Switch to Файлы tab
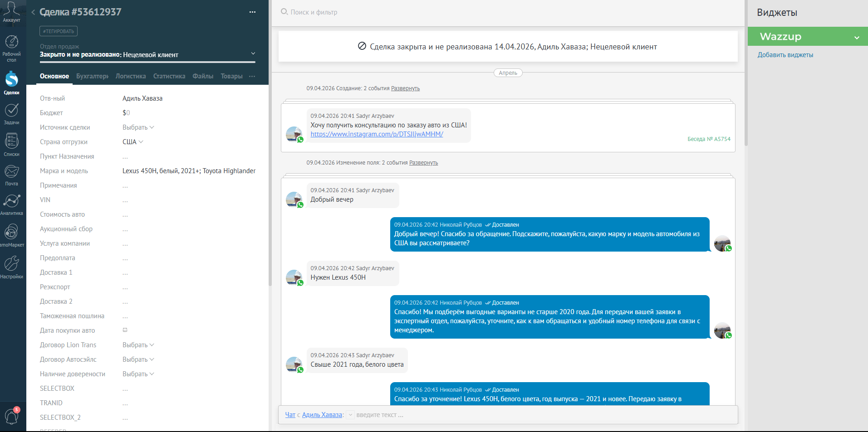The width and height of the screenshot is (868, 432). (x=203, y=76)
